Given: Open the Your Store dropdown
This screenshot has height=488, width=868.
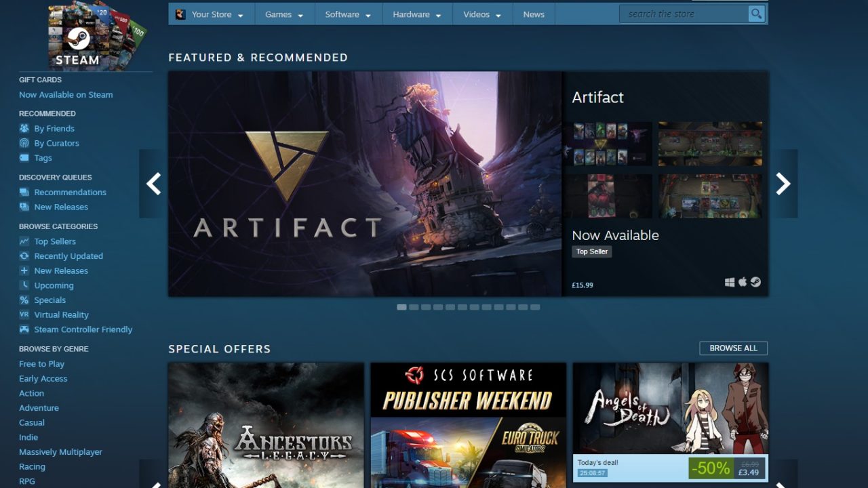Looking at the screenshot, I should 212,14.
